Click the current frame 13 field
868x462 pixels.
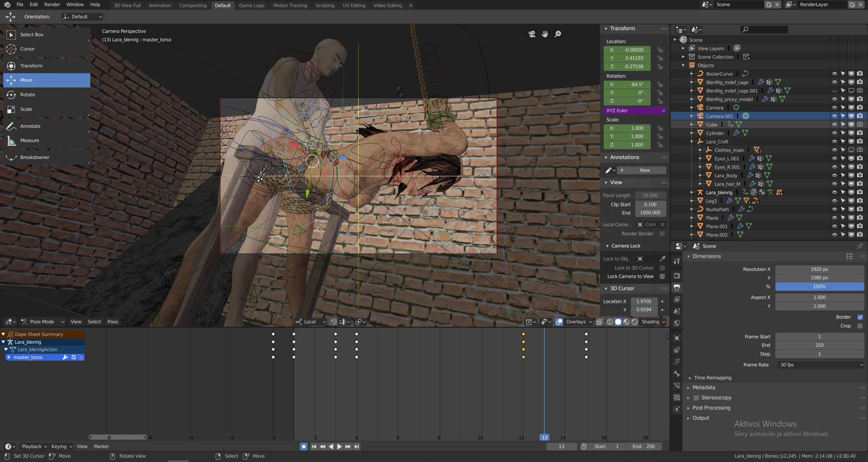click(561, 446)
